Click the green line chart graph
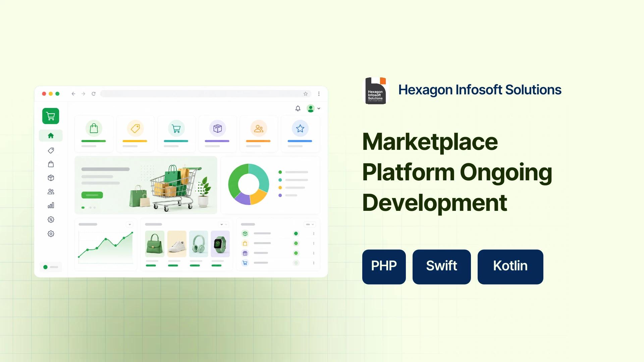The width and height of the screenshot is (644, 362). [106, 247]
